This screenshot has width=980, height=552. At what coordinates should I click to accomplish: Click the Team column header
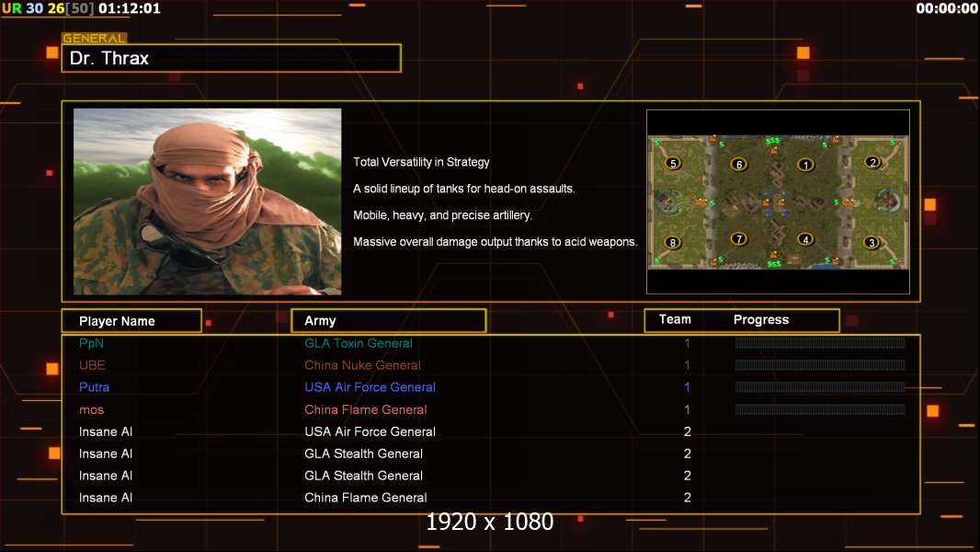coord(675,319)
